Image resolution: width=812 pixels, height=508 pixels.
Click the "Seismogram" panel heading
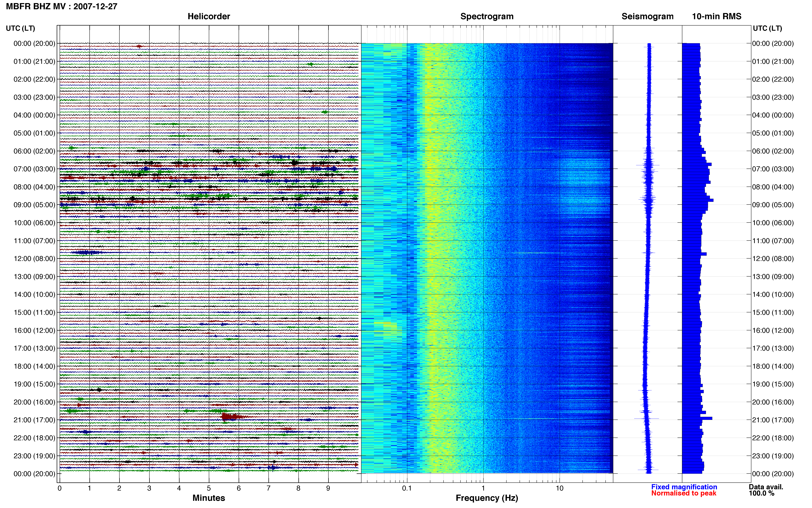pos(648,16)
